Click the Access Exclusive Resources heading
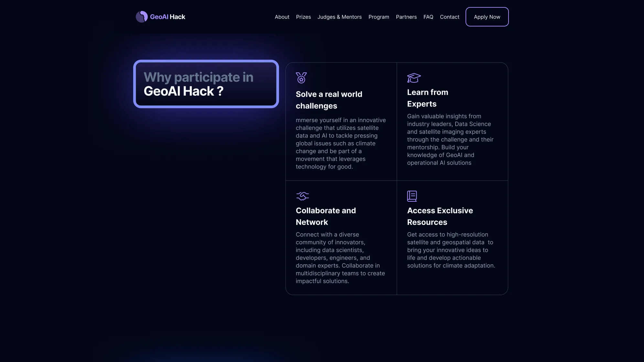This screenshot has width=644, height=362. (440, 216)
